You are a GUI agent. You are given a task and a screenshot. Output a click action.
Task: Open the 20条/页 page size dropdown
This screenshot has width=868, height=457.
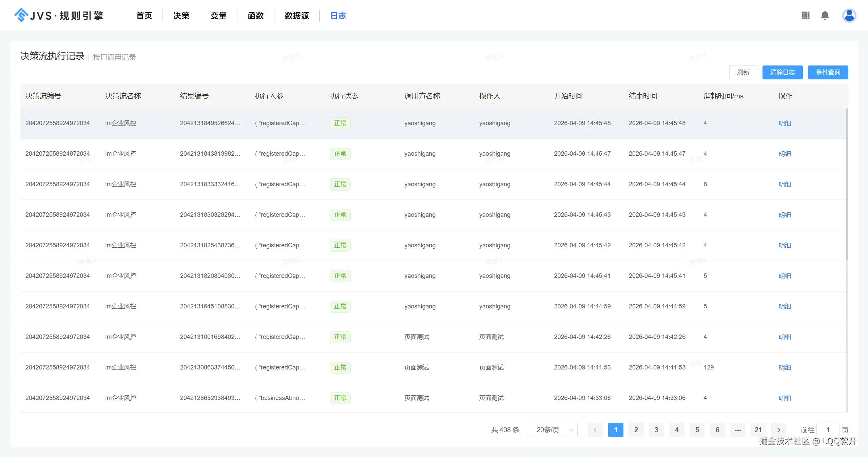pos(552,430)
